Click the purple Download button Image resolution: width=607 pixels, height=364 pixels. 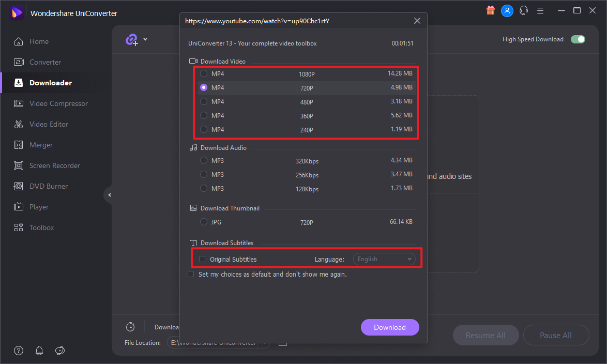tap(389, 327)
